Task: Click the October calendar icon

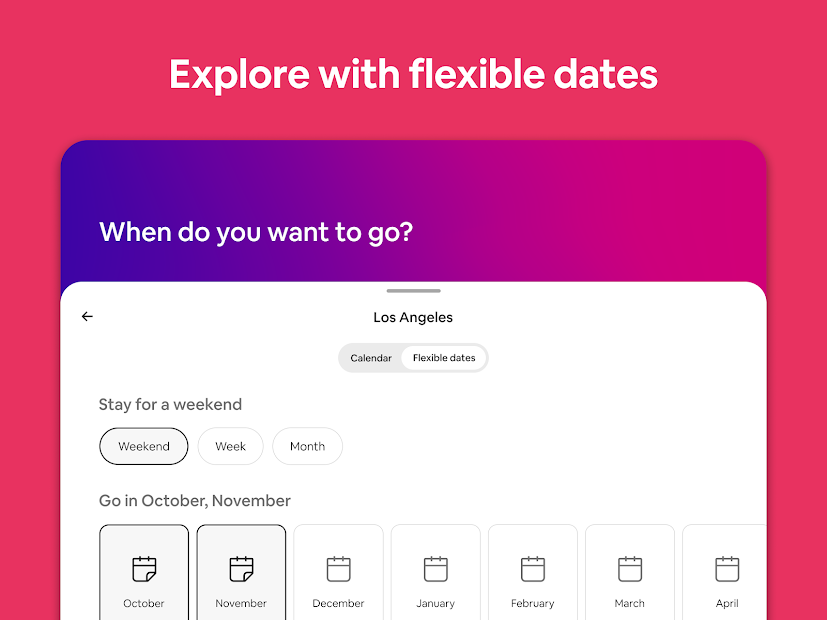Action: point(143,568)
